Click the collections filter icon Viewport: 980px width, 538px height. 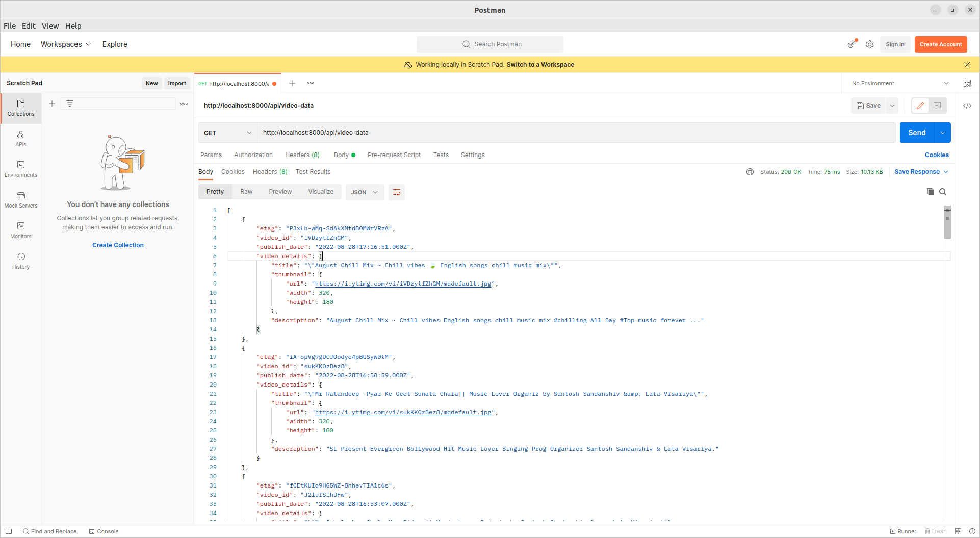(70, 104)
